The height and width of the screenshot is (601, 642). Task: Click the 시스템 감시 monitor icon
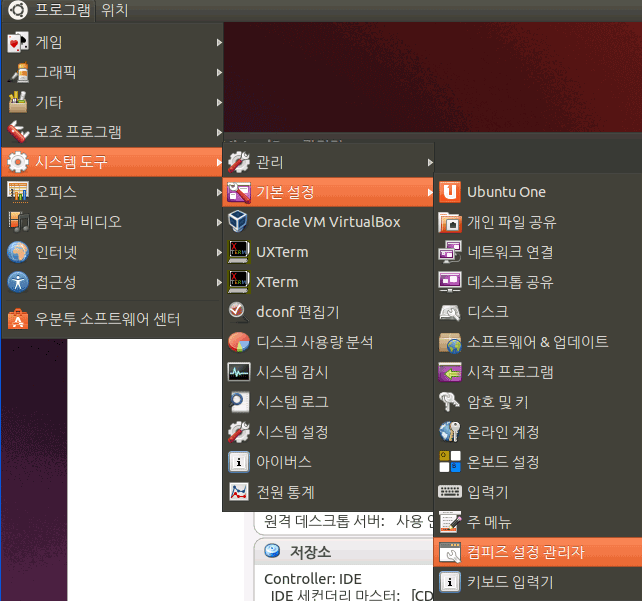[238, 372]
